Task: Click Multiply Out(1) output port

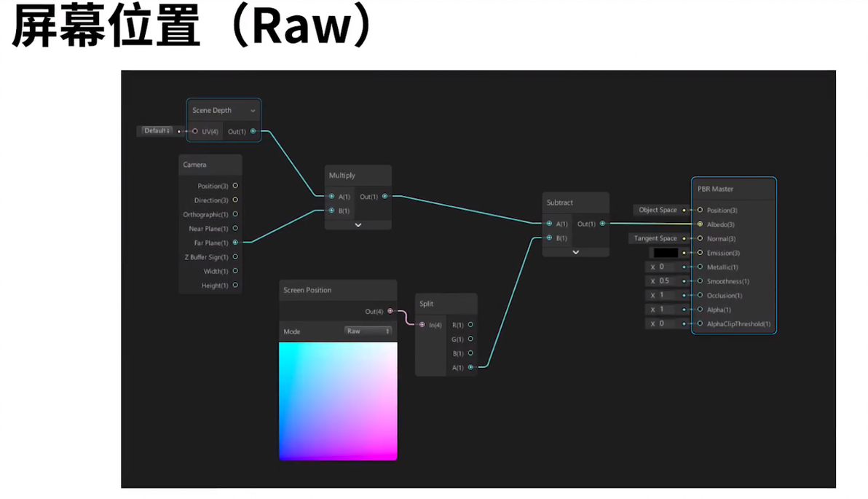Action: (x=384, y=196)
